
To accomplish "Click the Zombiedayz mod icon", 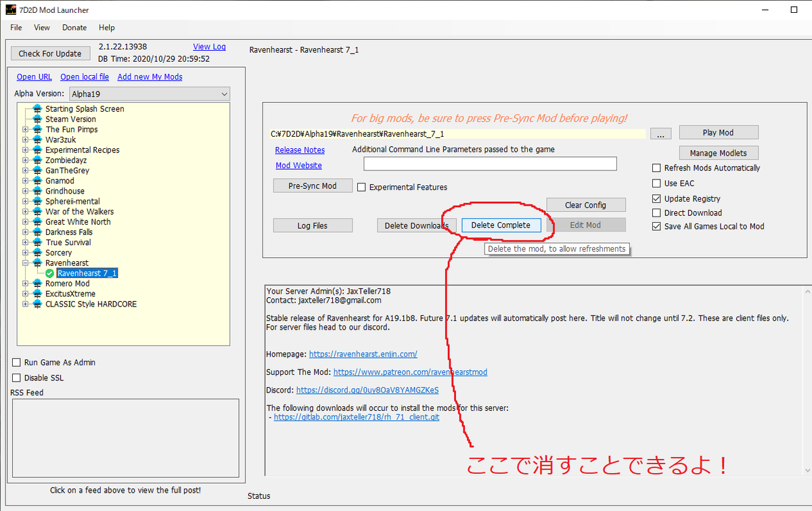I will [37, 160].
